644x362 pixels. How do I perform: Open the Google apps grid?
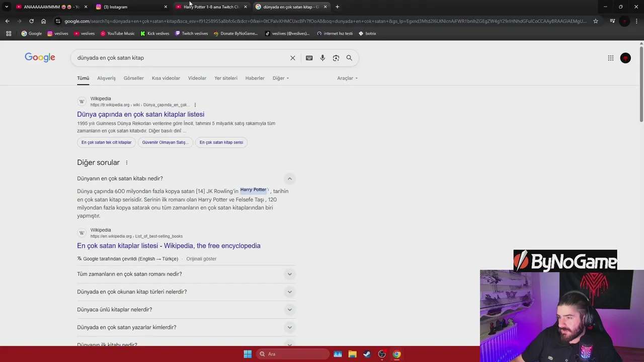[x=611, y=58]
